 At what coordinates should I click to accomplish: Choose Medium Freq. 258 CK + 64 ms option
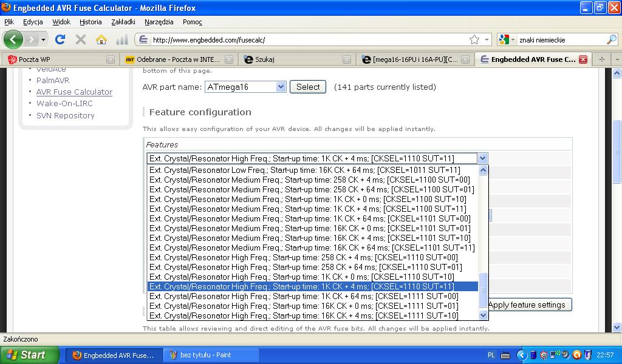[312, 190]
